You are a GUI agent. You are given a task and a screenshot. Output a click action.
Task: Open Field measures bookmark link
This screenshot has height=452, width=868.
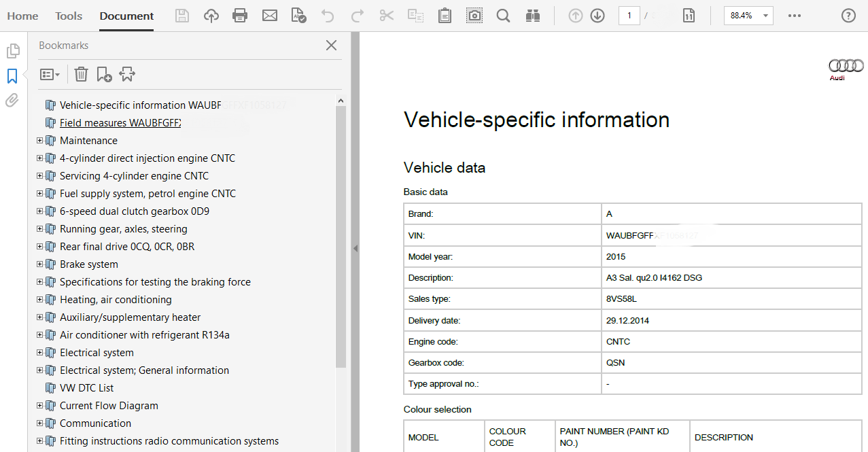[x=120, y=123]
